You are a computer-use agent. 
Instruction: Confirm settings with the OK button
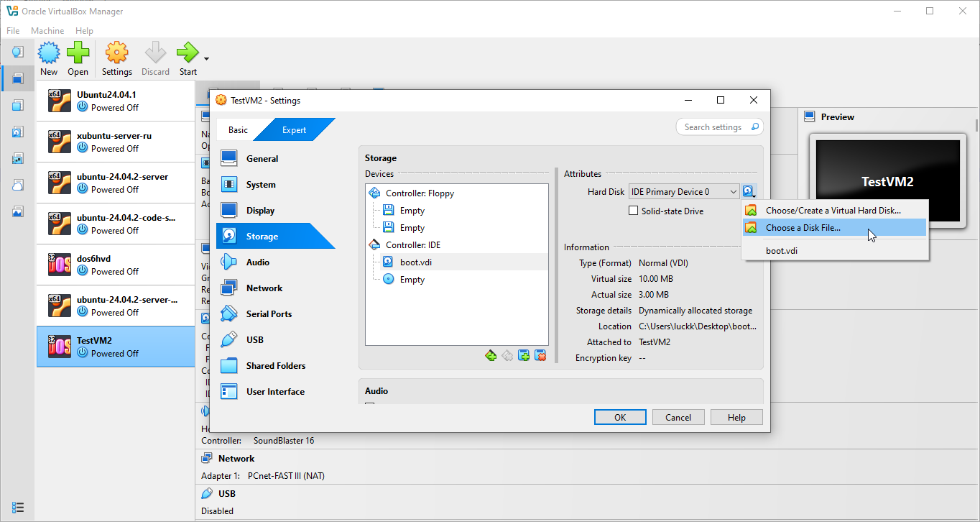(x=619, y=417)
